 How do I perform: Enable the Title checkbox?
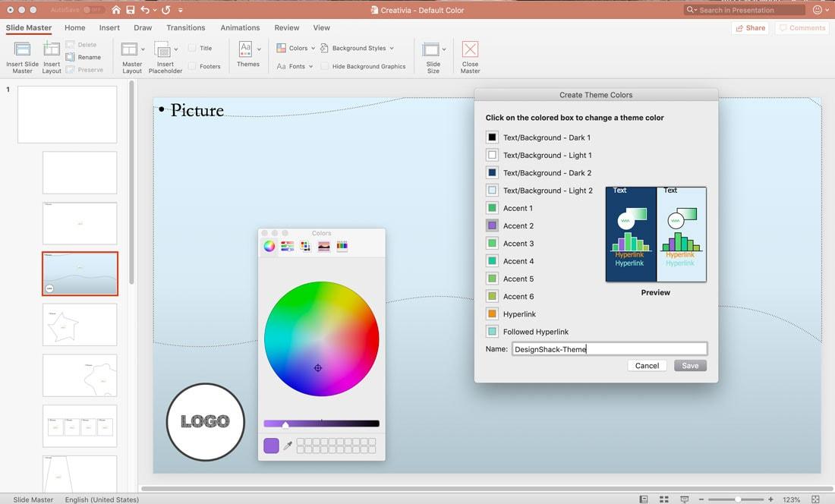point(192,47)
